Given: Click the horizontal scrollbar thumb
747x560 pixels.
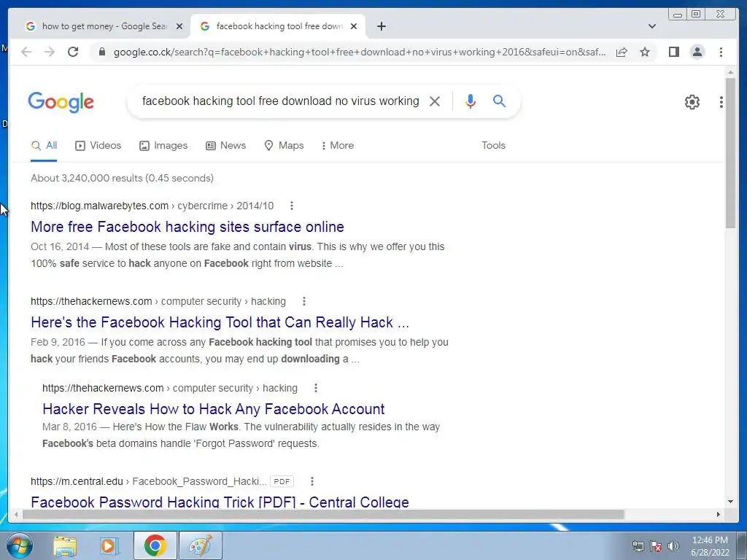Looking at the screenshot, I should click(x=323, y=514).
